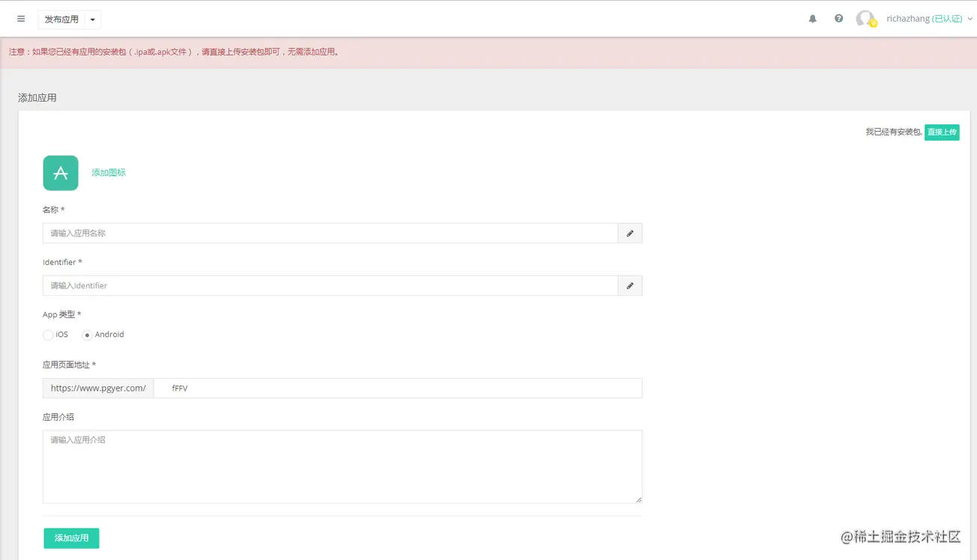Expand the 发布应用 dropdown arrow
The width and height of the screenshot is (977, 560).
92,19
